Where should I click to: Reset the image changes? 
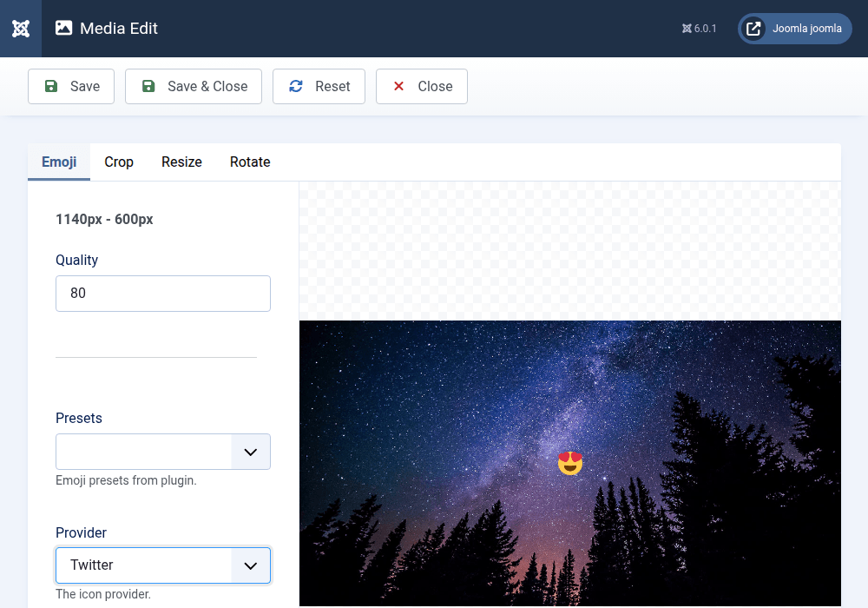point(319,86)
